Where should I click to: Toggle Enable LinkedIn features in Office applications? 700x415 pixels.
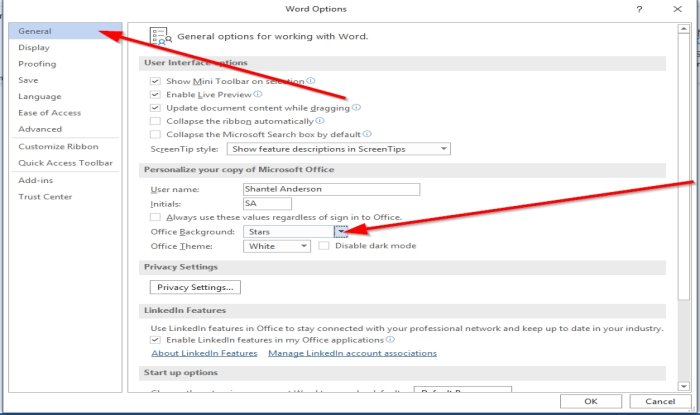pos(155,340)
